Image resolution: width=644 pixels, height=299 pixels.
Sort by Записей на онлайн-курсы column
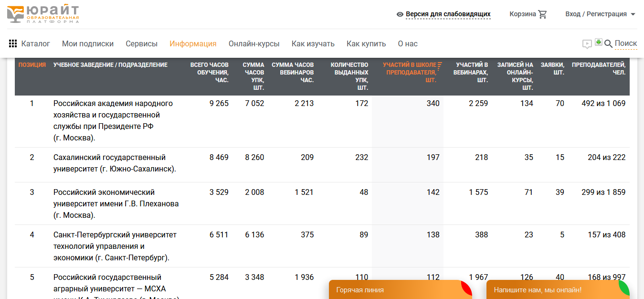(x=515, y=76)
